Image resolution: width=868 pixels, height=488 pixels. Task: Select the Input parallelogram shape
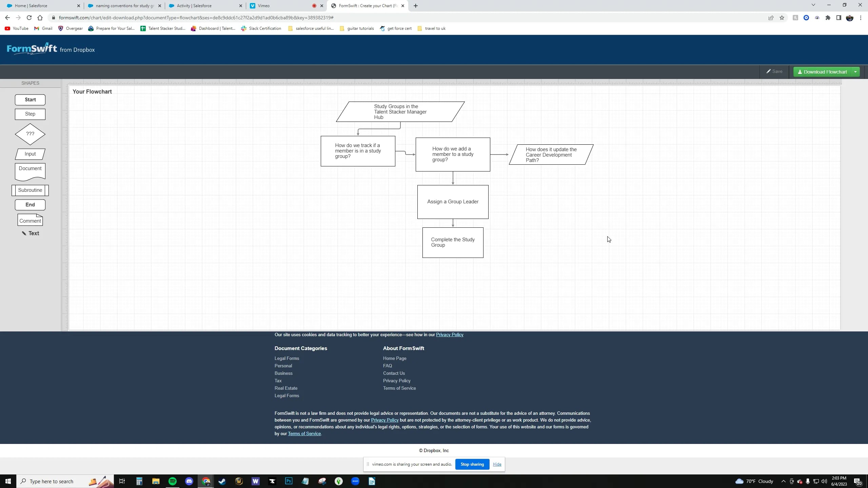coord(30,154)
